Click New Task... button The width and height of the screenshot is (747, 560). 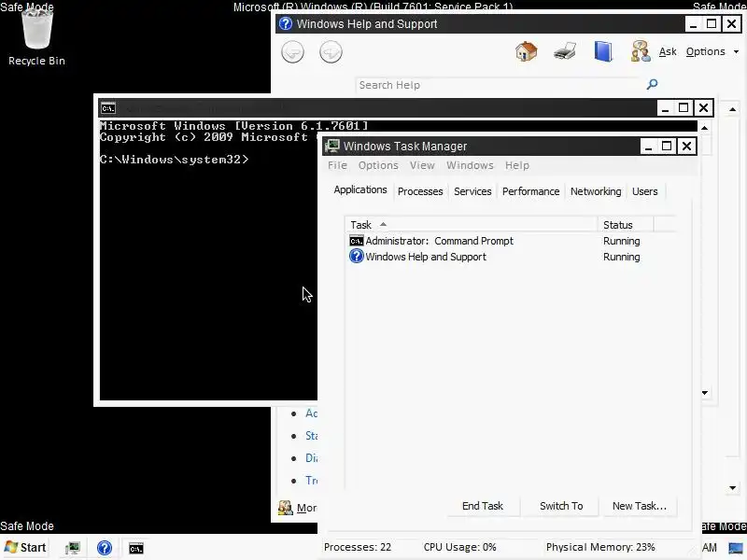pyautogui.click(x=640, y=506)
